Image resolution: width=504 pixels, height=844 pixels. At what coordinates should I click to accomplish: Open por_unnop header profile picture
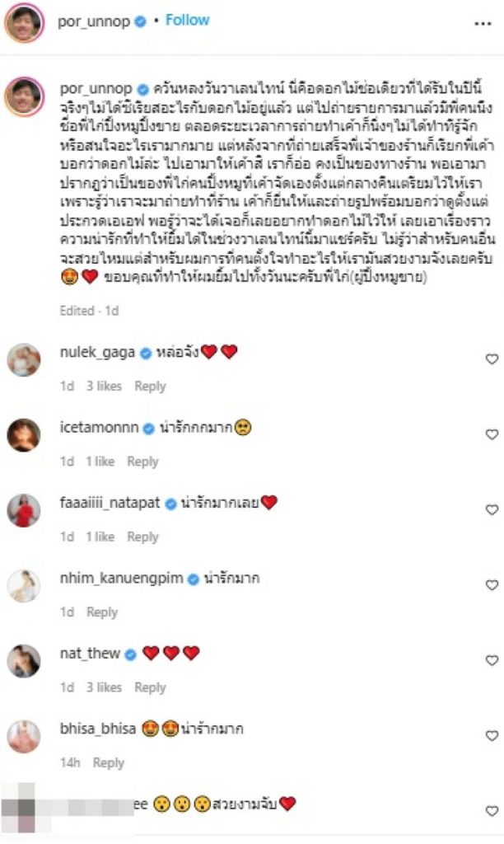click(x=24, y=22)
